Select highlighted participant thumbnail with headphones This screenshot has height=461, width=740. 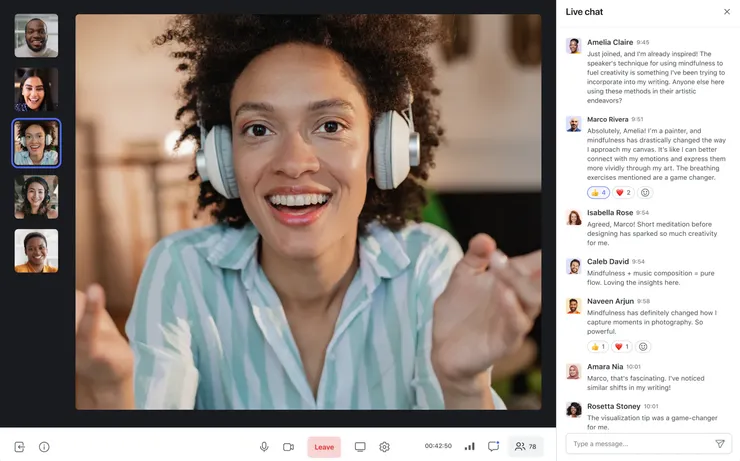tap(36, 143)
